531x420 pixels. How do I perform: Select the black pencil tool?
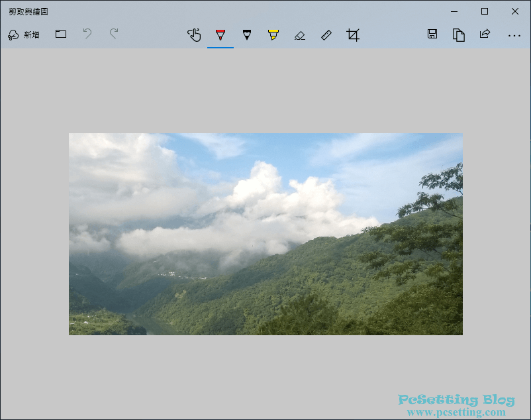tap(247, 35)
